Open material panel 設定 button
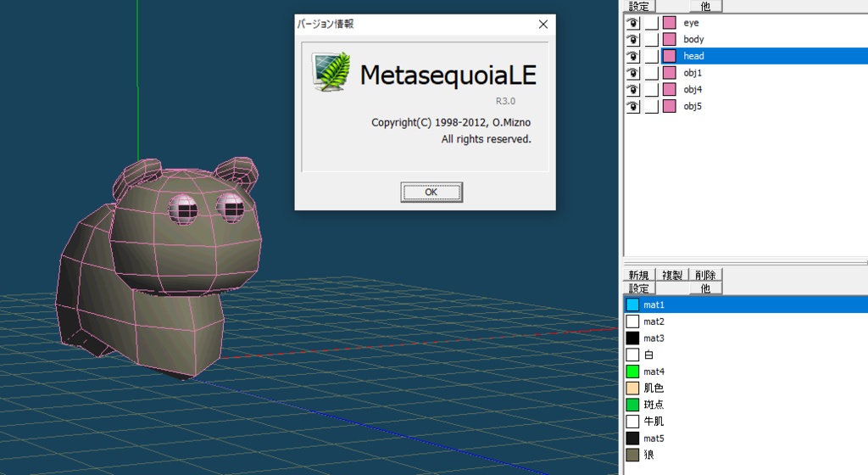Image resolution: width=868 pixels, height=475 pixels. (639, 288)
